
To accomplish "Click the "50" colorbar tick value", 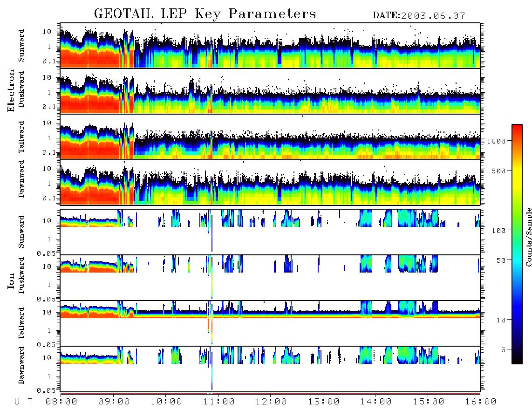I will (501, 260).
